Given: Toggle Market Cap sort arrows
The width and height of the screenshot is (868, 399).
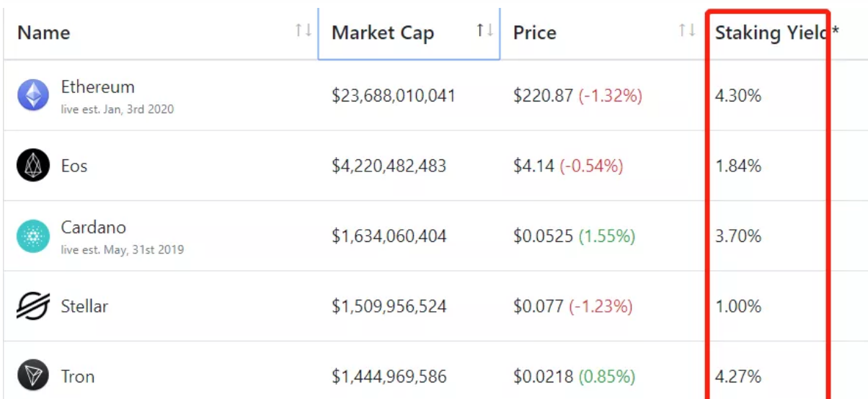Looking at the screenshot, I should [485, 30].
